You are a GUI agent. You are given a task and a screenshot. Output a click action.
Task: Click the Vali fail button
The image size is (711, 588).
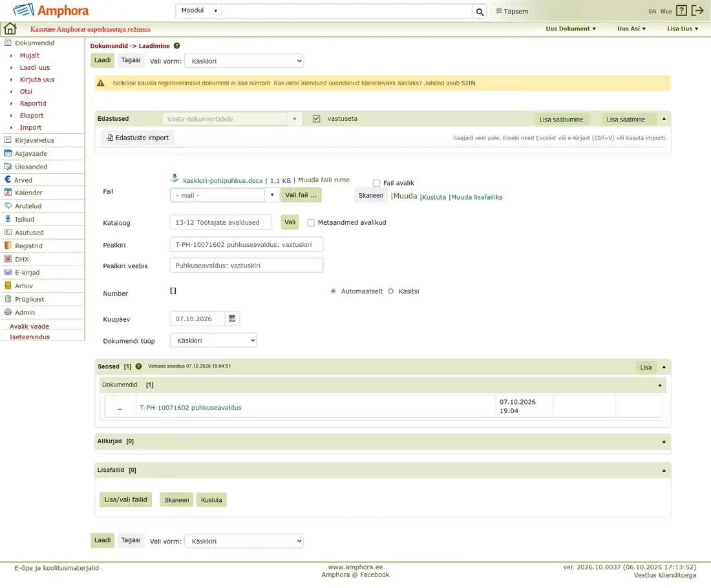(301, 195)
